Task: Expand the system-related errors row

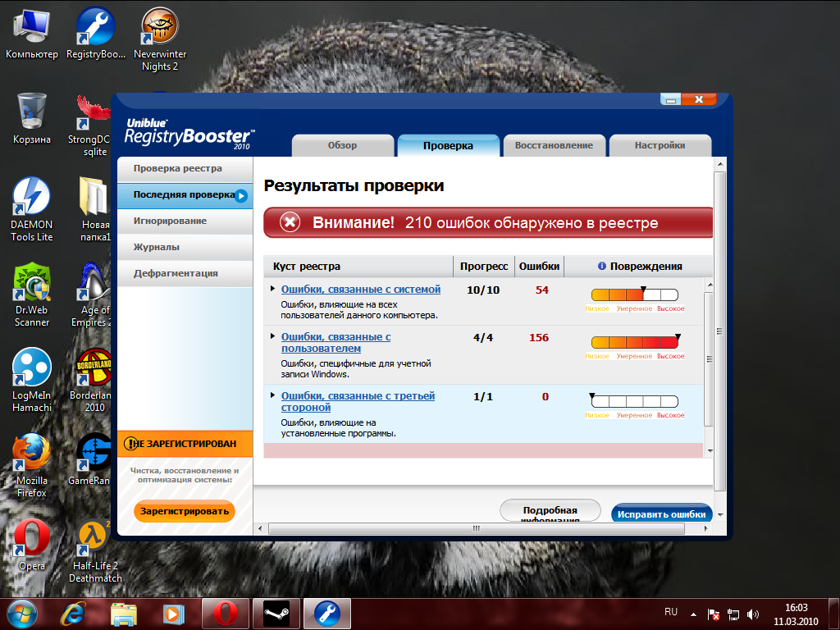Action: click(272, 289)
